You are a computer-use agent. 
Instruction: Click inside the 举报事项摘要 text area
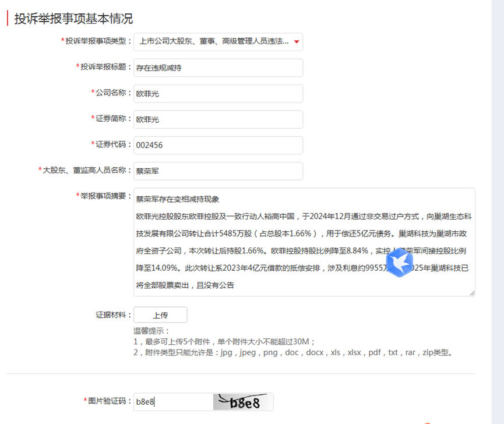pos(304,242)
